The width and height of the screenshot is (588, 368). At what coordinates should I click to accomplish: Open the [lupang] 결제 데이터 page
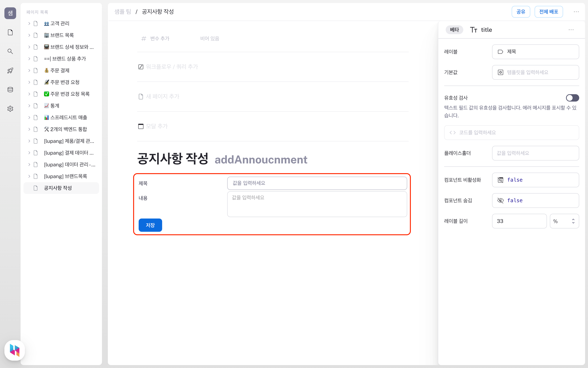[61, 153]
